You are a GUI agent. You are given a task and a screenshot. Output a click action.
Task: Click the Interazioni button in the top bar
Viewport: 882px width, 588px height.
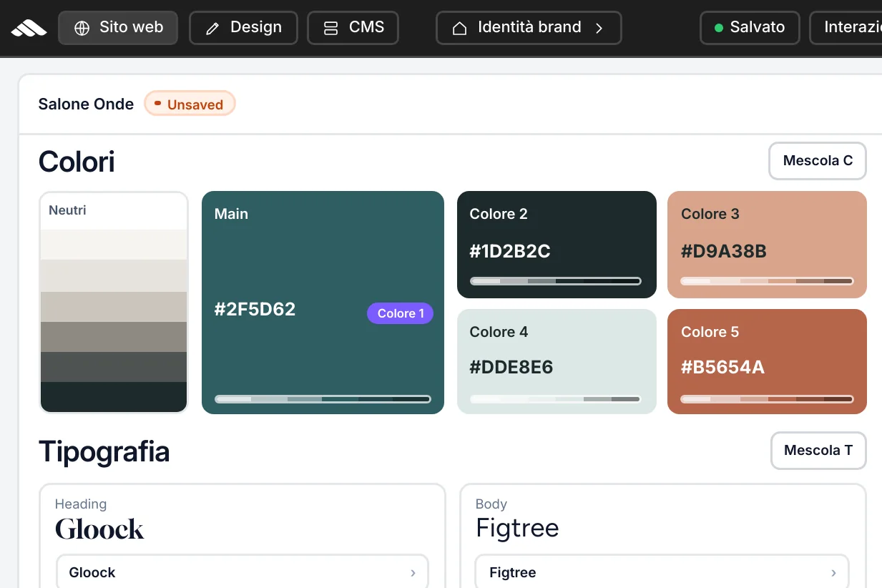846,28
